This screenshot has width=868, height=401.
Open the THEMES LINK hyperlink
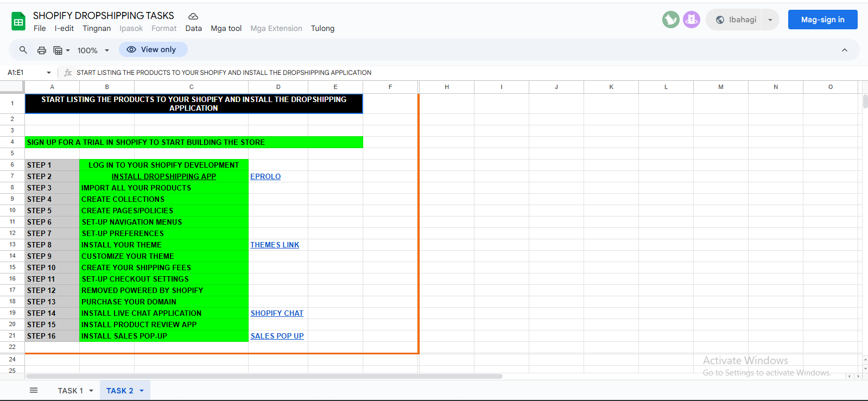click(275, 245)
